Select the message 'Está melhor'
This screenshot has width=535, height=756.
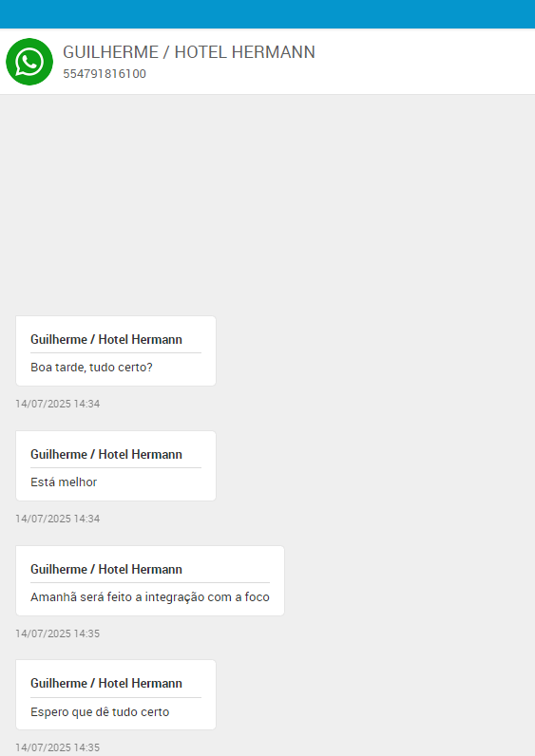64,482
